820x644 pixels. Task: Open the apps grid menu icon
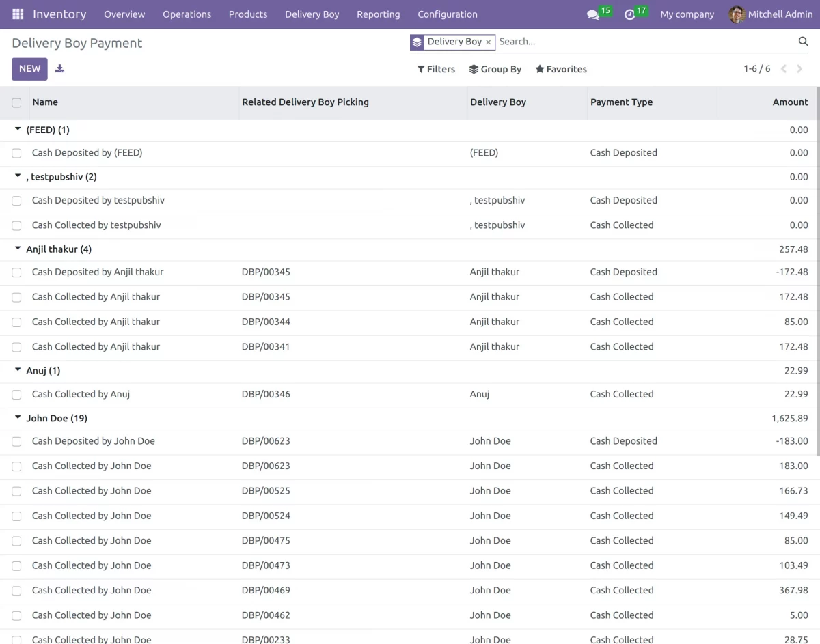click(x=18, y=14)
